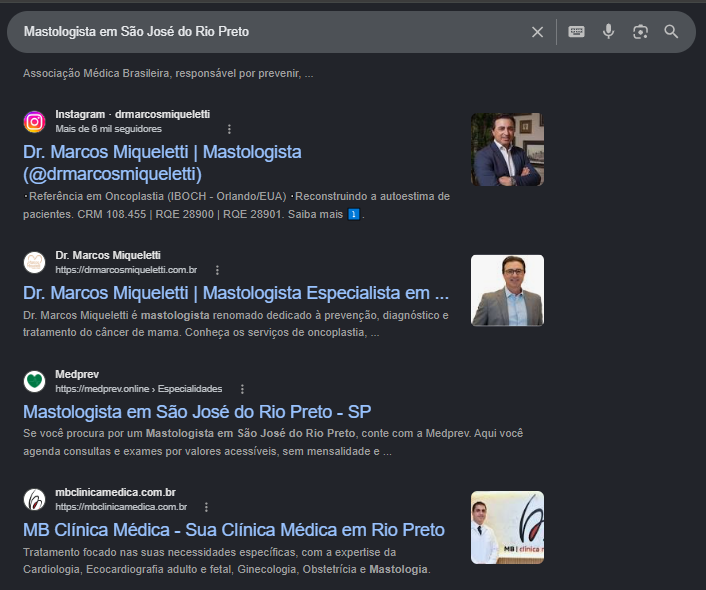Click inside the search query input field
This screenshot has height=590, width=706.
270,32
